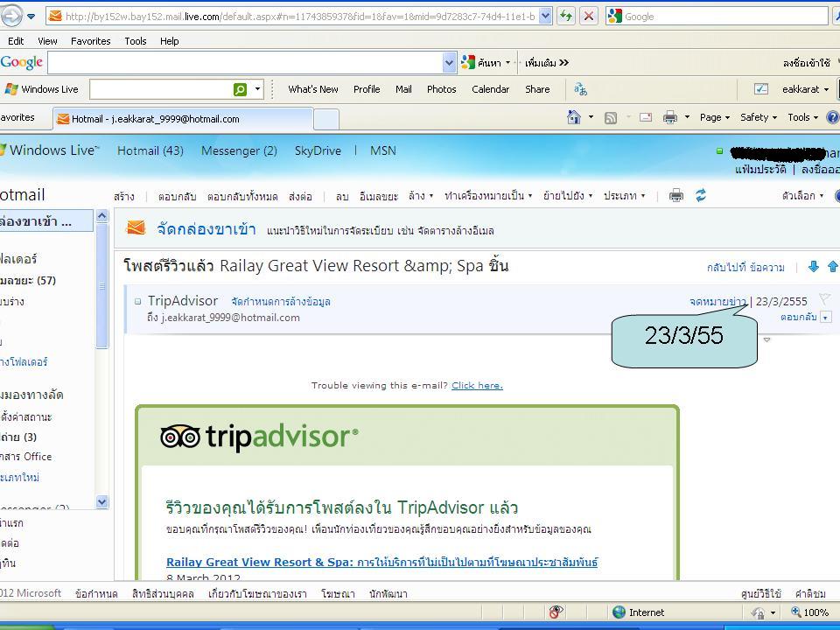This screenshot has width=840, height=630.
Task: Click the RSS feeds icon in command bar
Action: pos(610,118)
